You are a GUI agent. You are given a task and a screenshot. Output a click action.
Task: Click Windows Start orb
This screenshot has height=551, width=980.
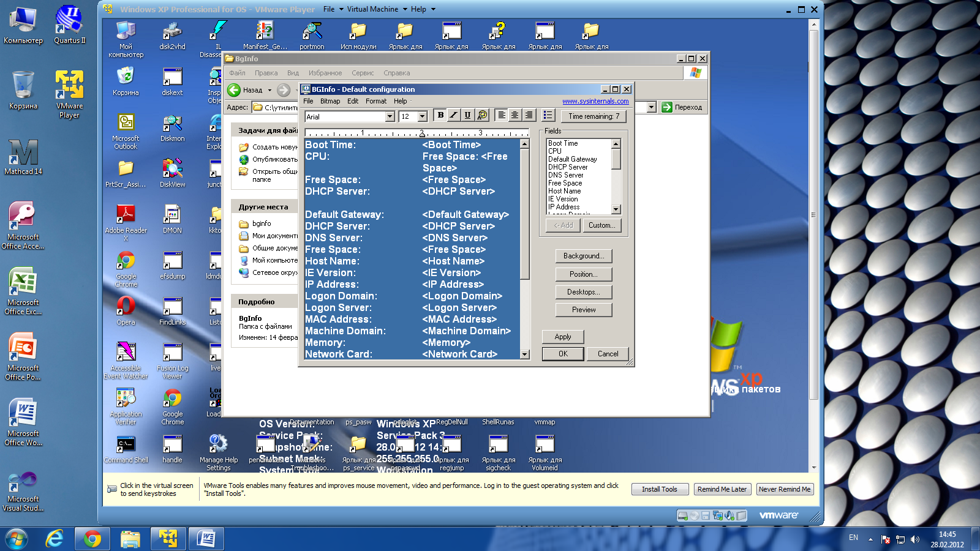pyautogui.click(x=16, y=539)
